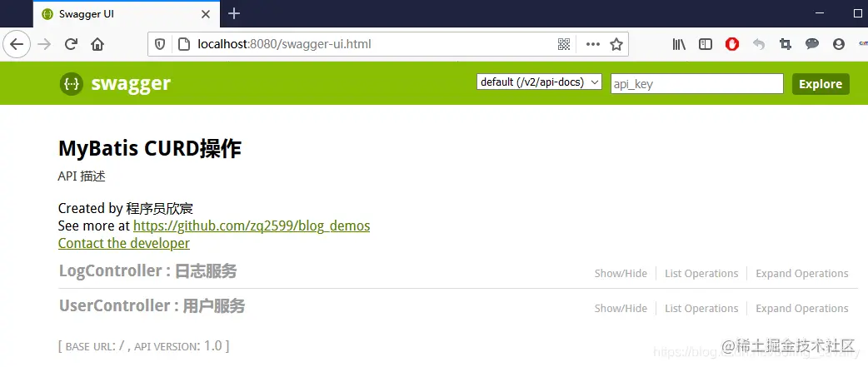
Task: Reload the Swagger UI page
Action: pyautogui.click(x=71, y=44)
